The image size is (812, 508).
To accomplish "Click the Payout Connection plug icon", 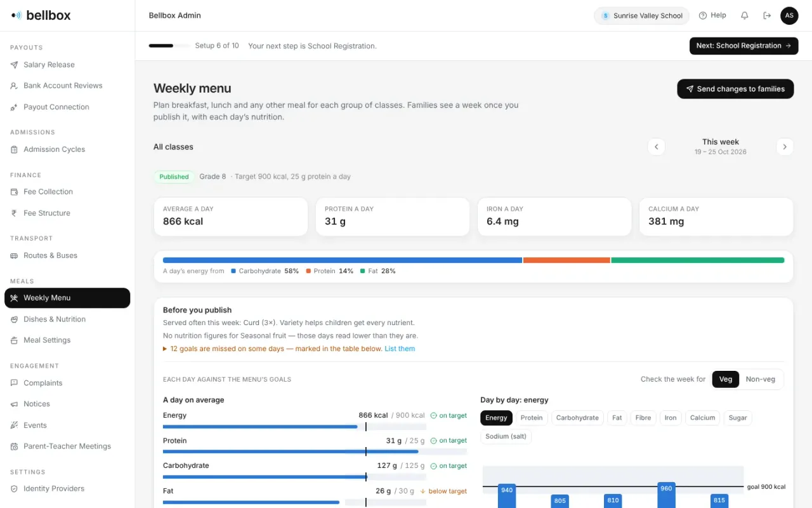I will pos(14,107).
